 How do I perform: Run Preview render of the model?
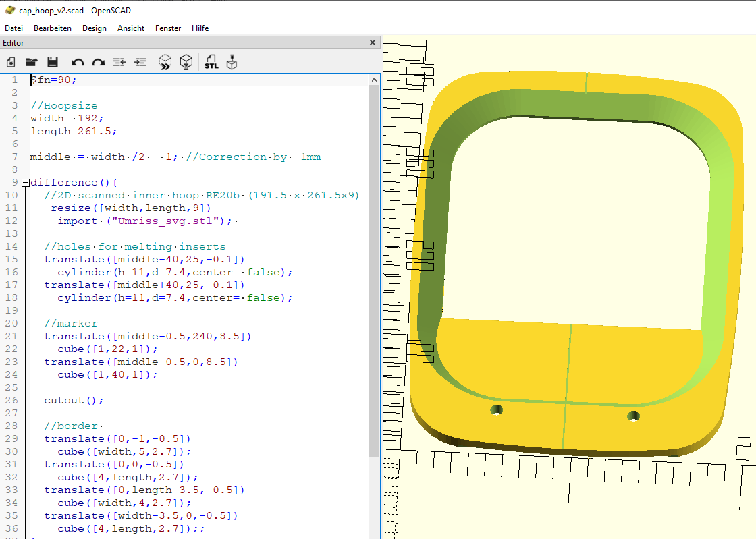click(x=165, y=62)
